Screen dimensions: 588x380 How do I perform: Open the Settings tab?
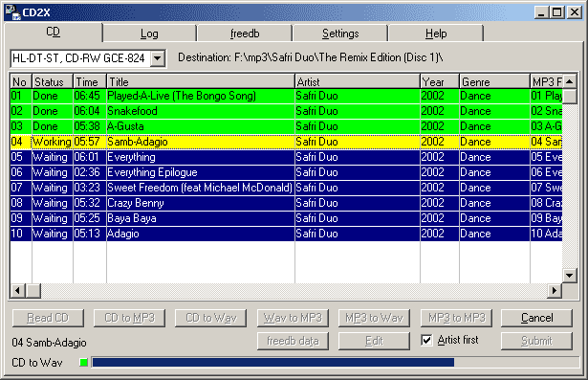tap(340, 34)
